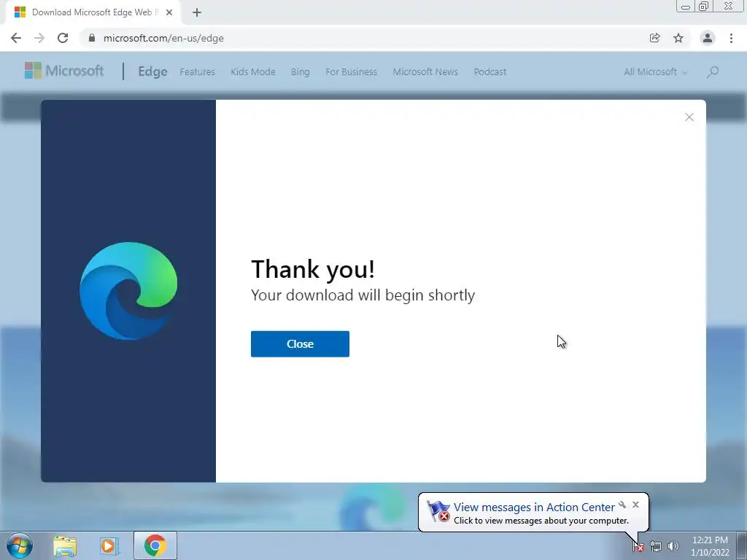Open the Kids Mode navigation item
Screen dimensions: 747x560
tap(253, 72)
